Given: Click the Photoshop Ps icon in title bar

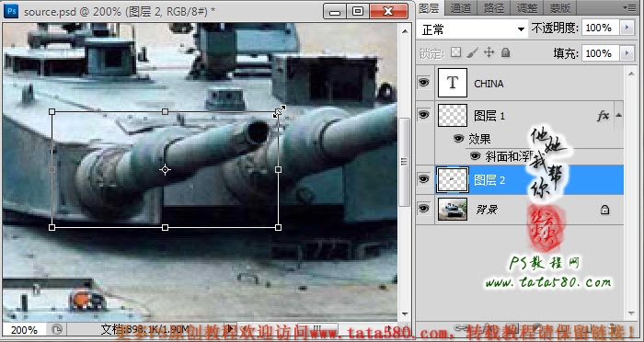Looking at the screenshot, I should (x=11, y=11).
